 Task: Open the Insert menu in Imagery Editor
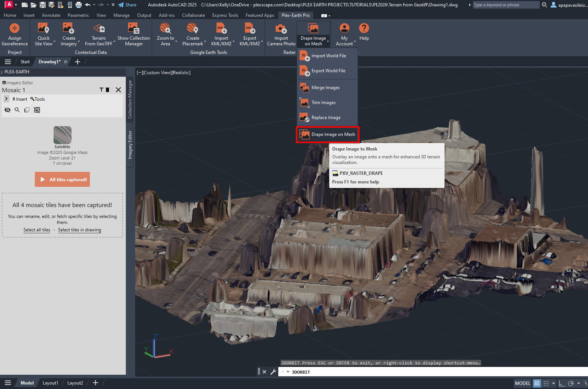[20, 99]
